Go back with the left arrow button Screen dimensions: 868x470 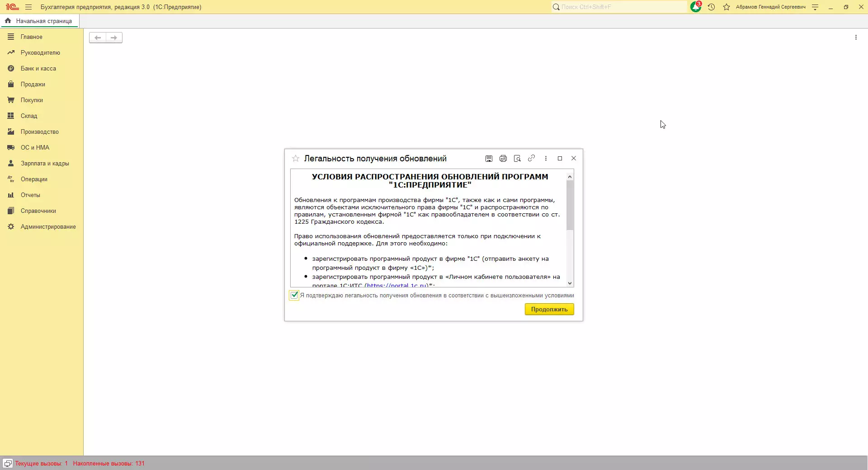pos(98,38)
